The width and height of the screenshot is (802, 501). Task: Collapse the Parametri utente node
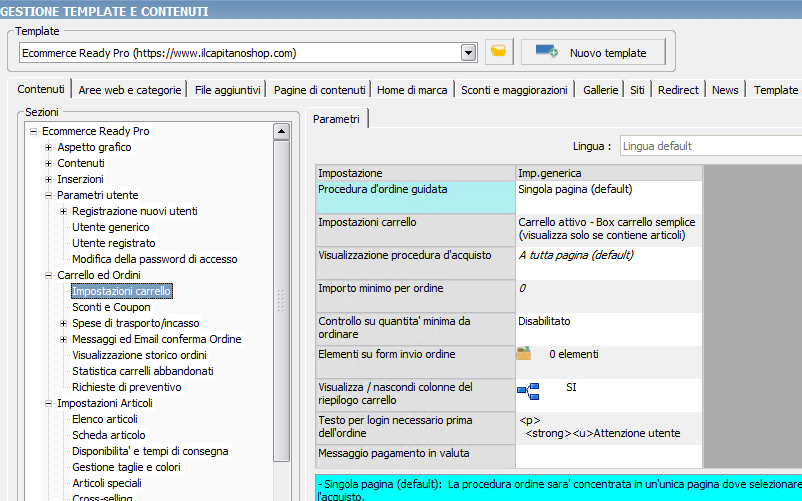pos(49,195)
